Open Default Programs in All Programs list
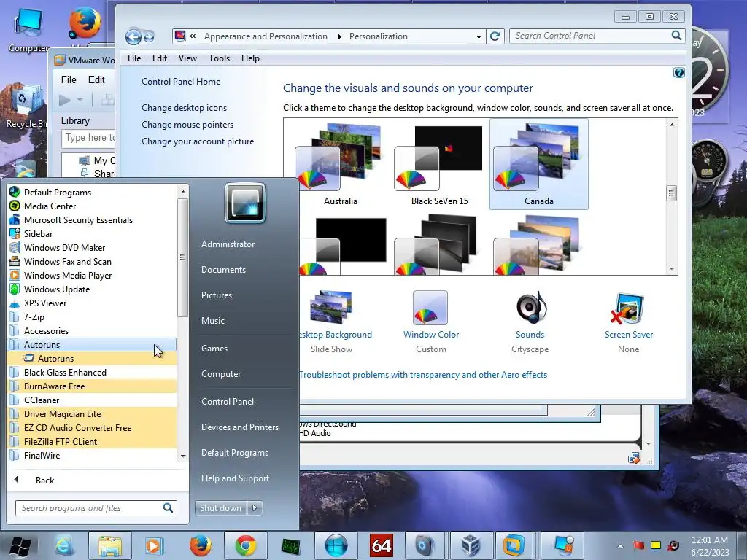 pyautogui.click(x=93, y=192)
